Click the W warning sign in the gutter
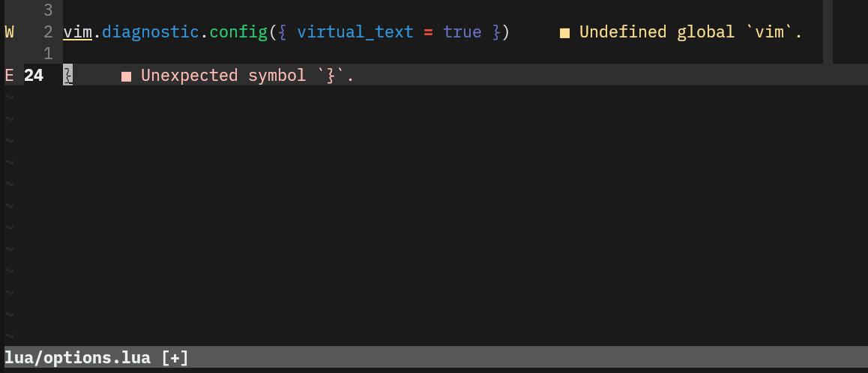The width and height of the screenshot is (868, 373). tap(9, 32)
